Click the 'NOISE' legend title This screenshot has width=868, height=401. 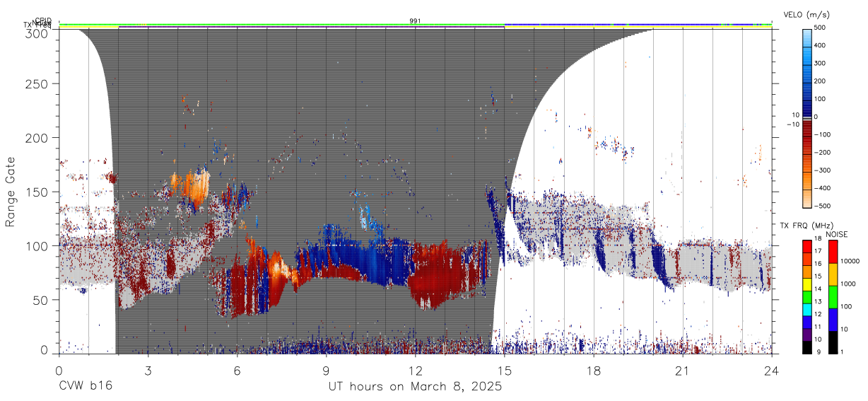tap(836, 234)
